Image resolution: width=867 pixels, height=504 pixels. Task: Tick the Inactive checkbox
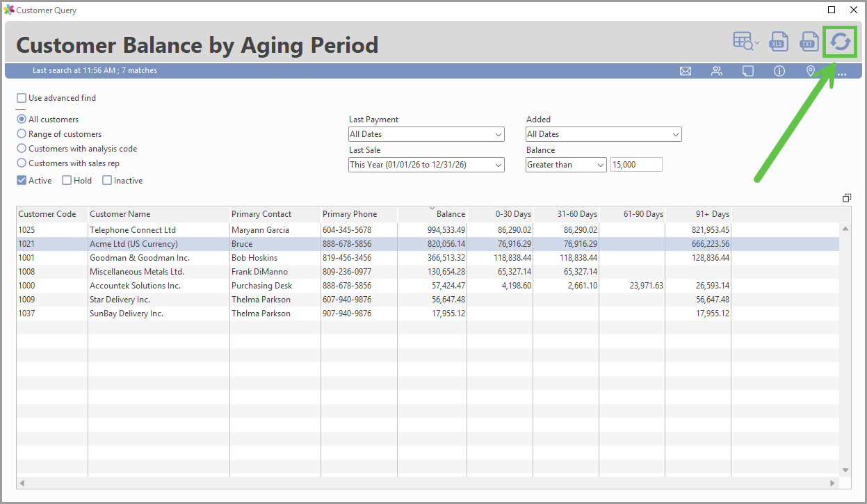[x=107, y=181]
